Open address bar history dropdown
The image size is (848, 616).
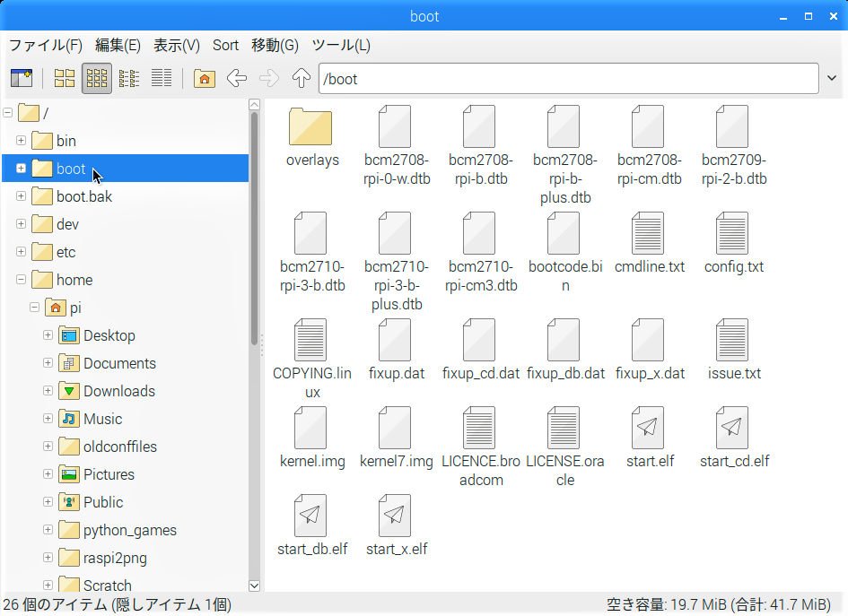[x=832, y=78]
